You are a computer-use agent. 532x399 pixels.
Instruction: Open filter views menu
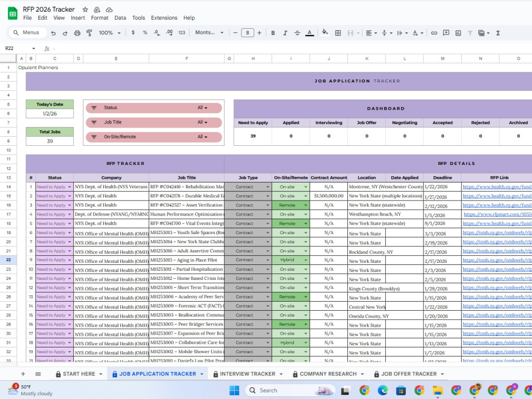484,33
